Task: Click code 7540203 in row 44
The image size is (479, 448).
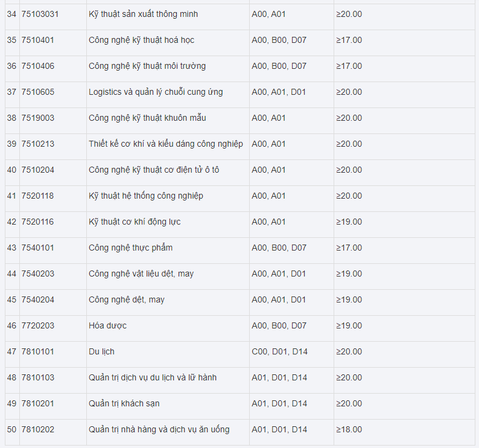Action: (x=37, y=274)
